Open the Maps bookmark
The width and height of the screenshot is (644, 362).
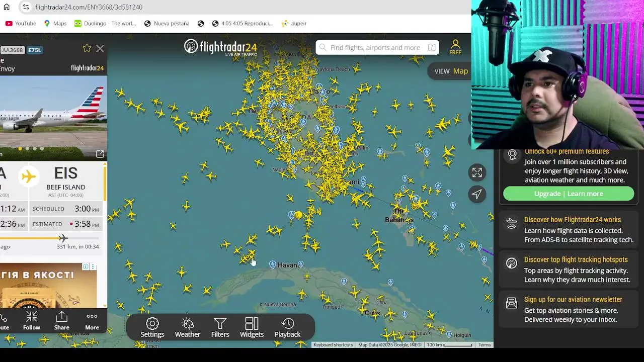[55, 23]
